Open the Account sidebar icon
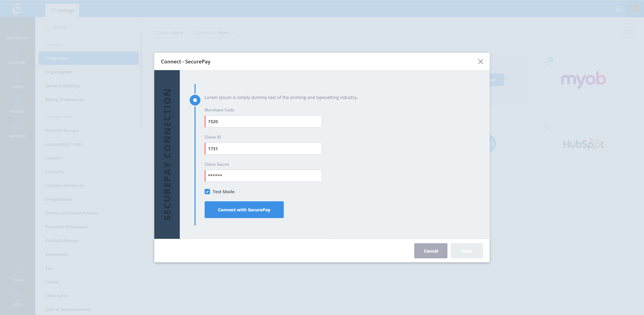The height and width of the screenshot is (315, 644). point(17,56)
